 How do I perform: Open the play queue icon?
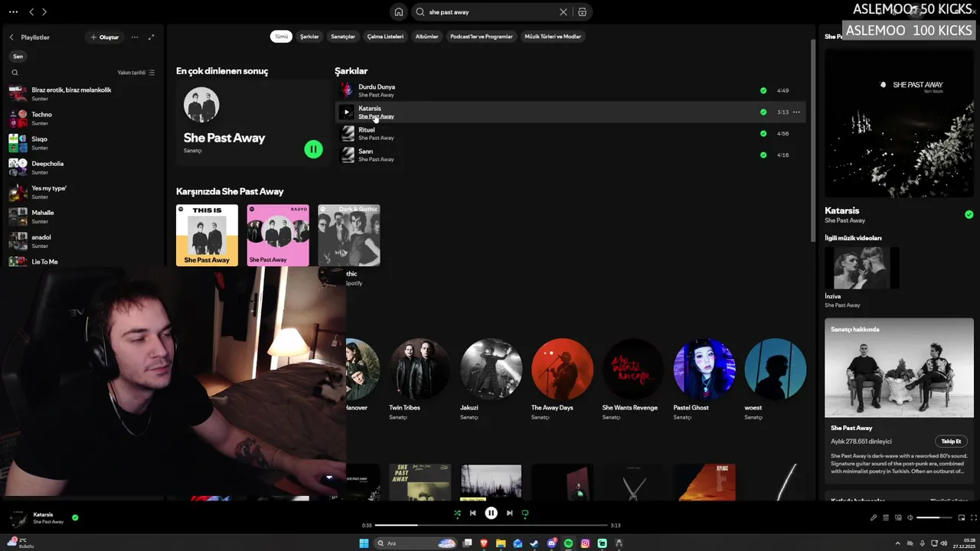[886, 517]
